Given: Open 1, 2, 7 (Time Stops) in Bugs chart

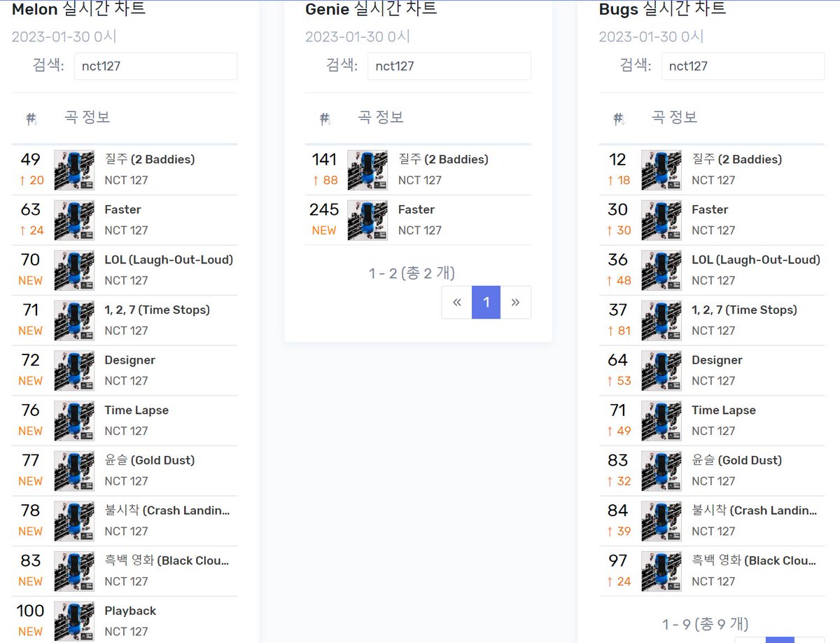Looking at the screenshot, I should [744, 310].
